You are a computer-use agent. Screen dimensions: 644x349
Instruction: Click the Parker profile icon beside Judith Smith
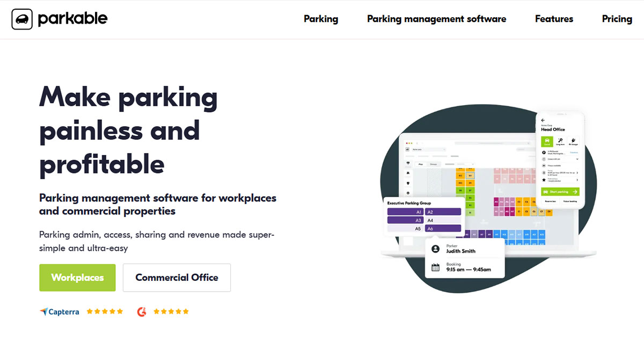(x=436, y=249)
